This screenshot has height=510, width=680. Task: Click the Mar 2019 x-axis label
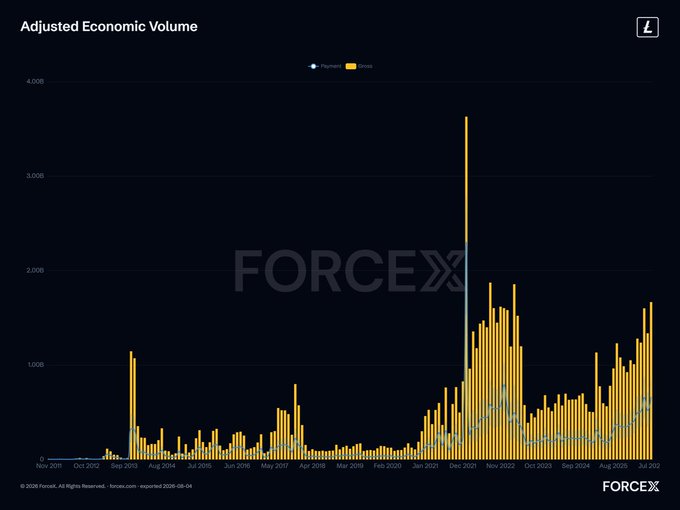(350, 466)
